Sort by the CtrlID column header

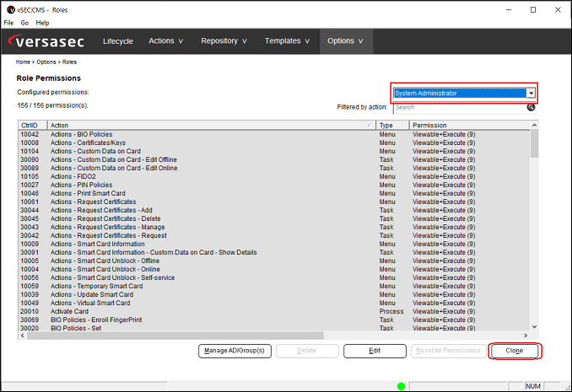[32, 125]
